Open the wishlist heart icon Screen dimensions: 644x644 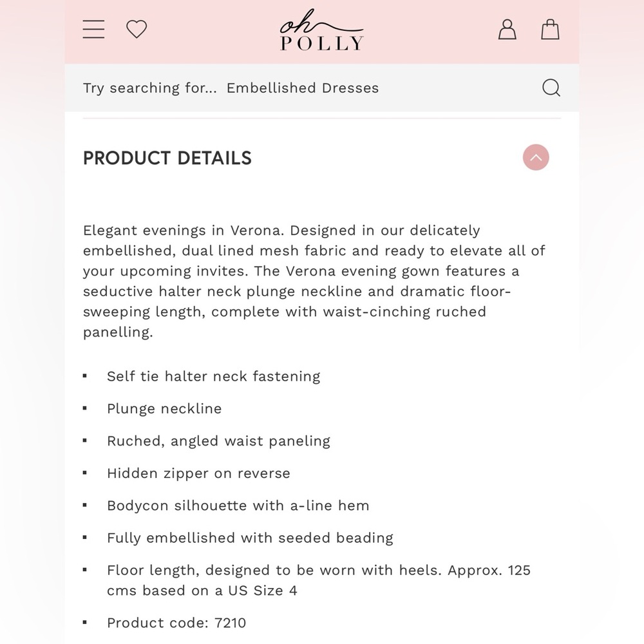137,29
